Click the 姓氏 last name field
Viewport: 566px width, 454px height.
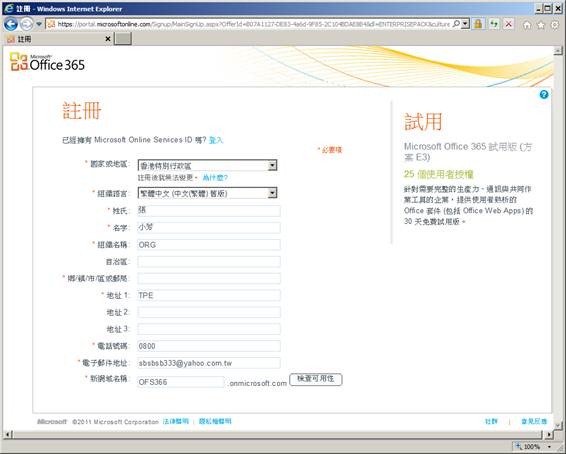tap(209, 210)
